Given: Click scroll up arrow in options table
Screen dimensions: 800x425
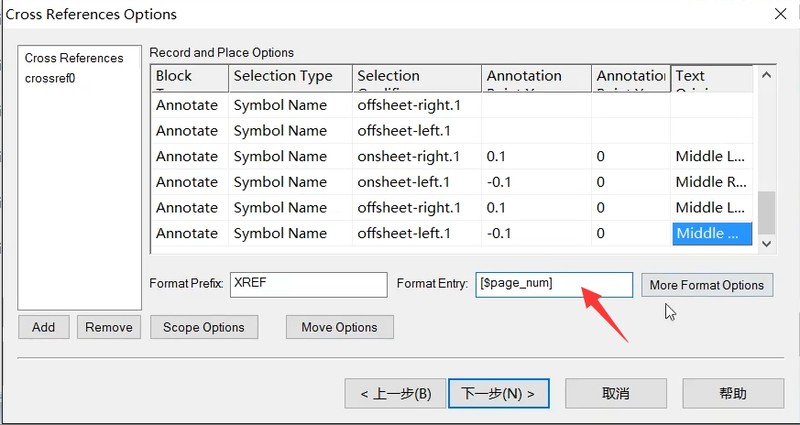Looking at the screenshot, I should (x=766, y=76).
